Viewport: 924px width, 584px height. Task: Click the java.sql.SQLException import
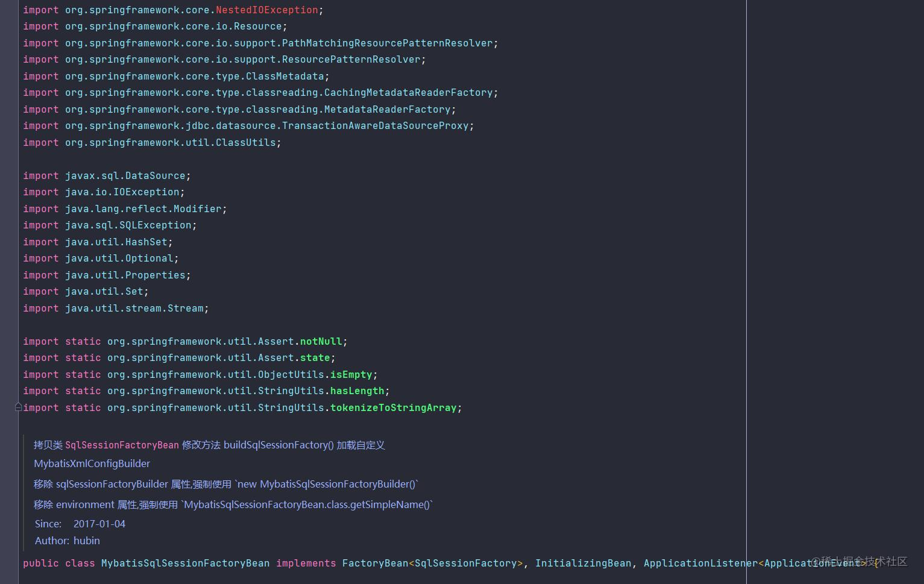pos(110,225)
